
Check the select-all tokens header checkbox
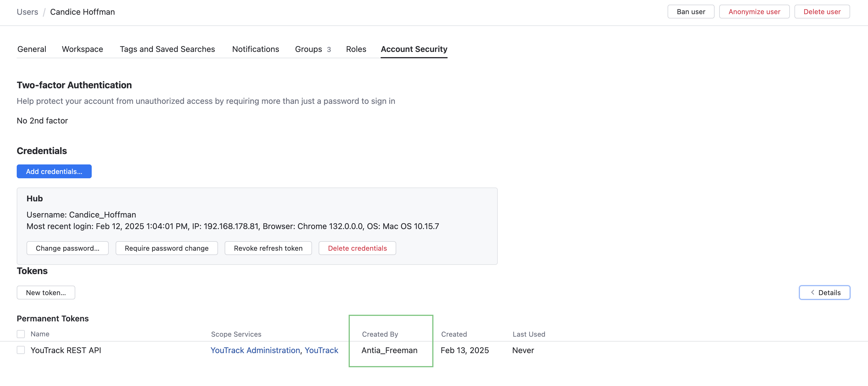point(21,334)
